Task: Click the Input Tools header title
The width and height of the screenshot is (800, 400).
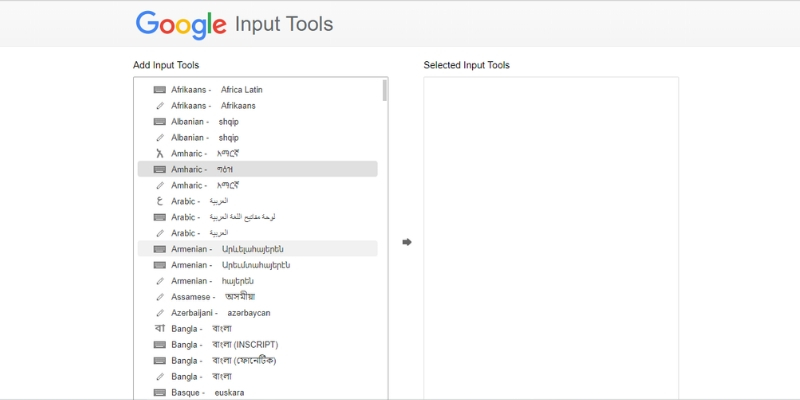Action: (284, 24)
